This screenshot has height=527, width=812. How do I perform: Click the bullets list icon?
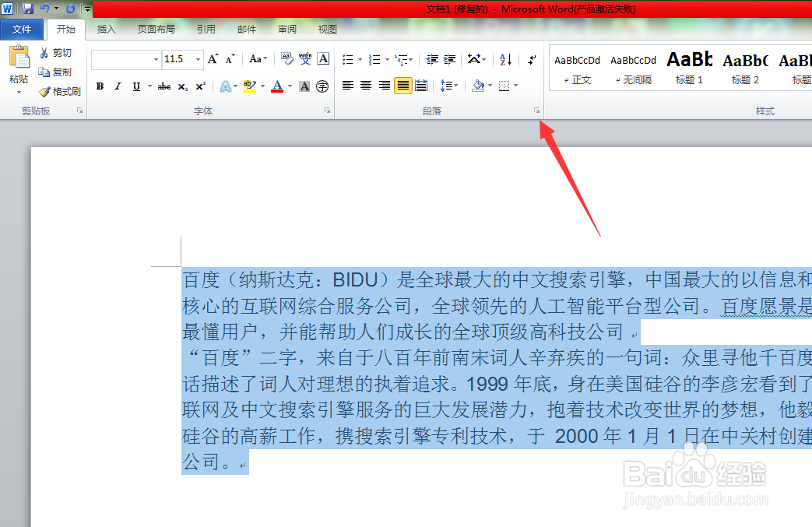(347, 59)
